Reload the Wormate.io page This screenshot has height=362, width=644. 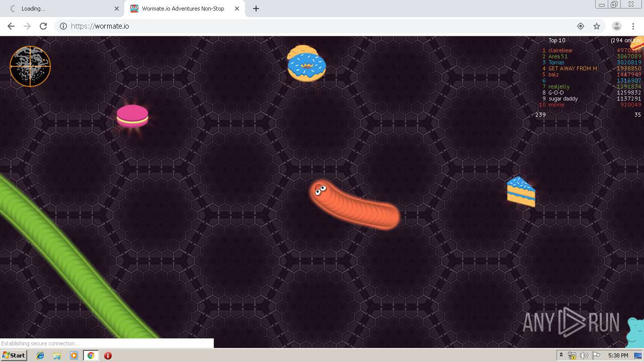[43, 26]
